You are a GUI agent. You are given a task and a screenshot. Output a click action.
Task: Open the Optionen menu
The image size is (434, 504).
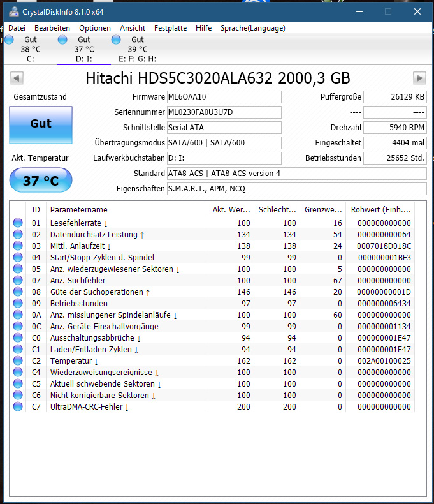click(x=95, y=28)
